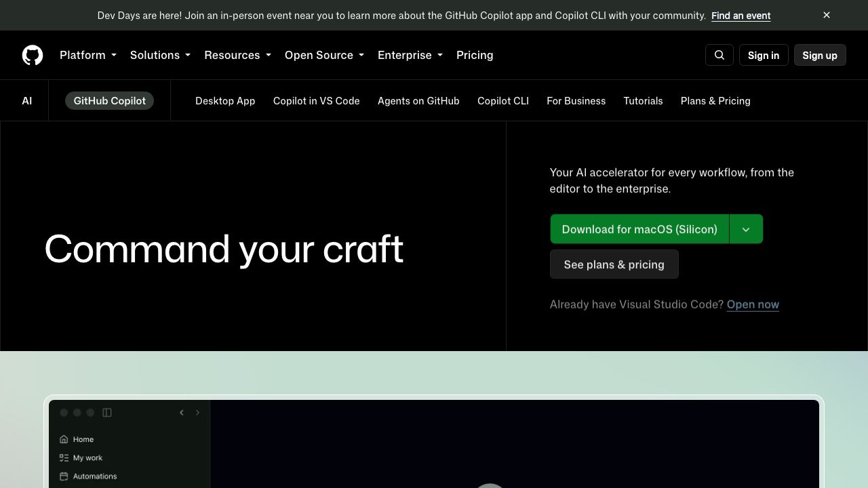868x488 pixels.
Task: Follow the Open now link
Action: point(753,304)
